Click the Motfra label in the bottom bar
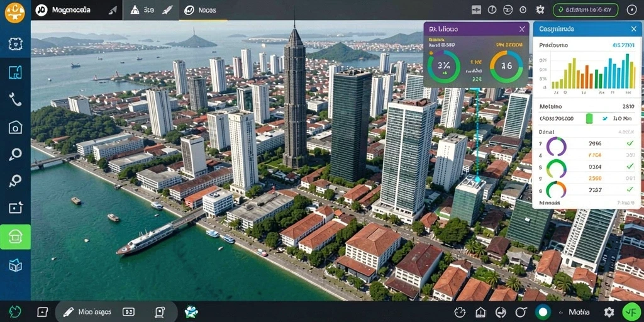This screenshot has height=322, width=644. [x=579, y=312]
